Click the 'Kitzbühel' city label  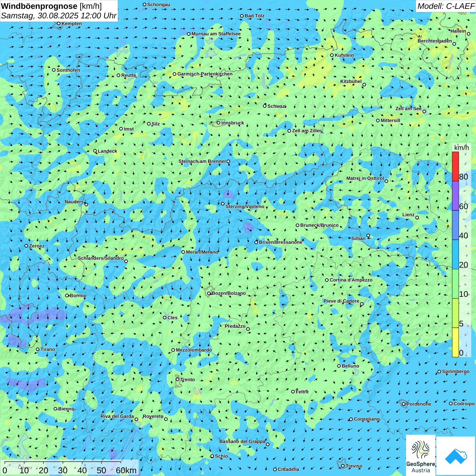(x=351, y=81)
